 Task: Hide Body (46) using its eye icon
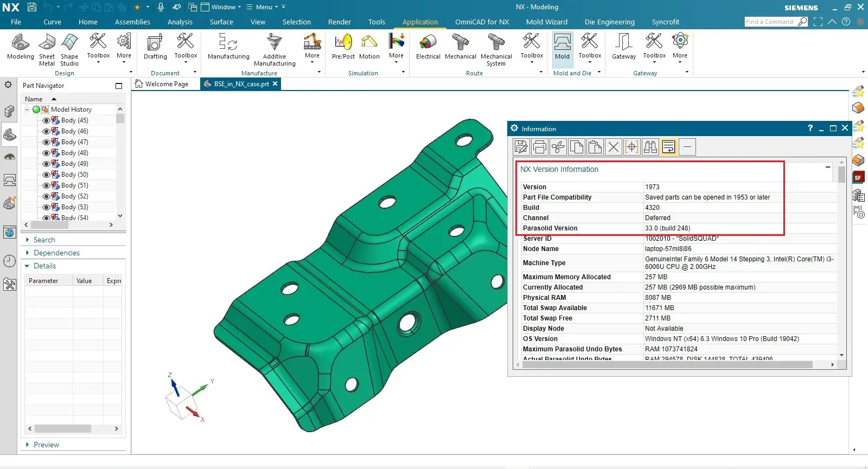coord(46,131)
